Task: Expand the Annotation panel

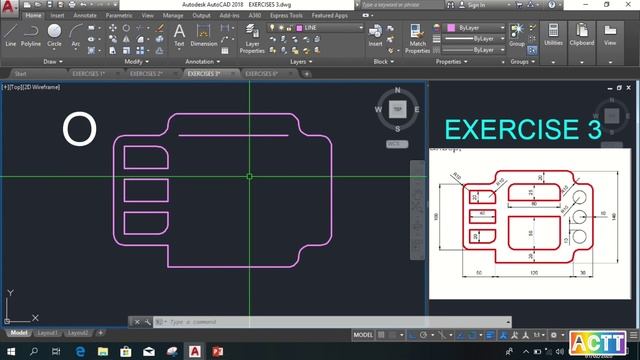Action: [x=202, y=62]
